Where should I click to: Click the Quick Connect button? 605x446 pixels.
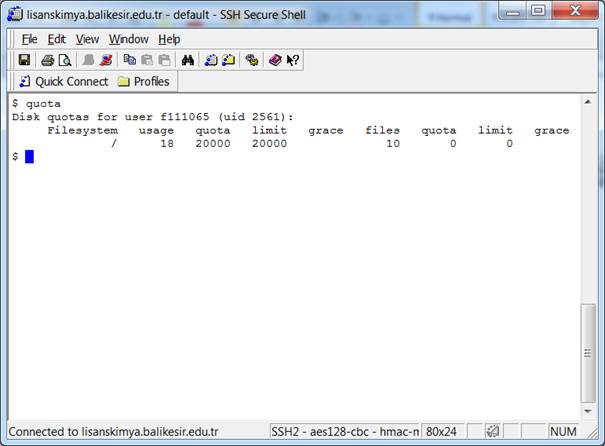pos(63,82)
